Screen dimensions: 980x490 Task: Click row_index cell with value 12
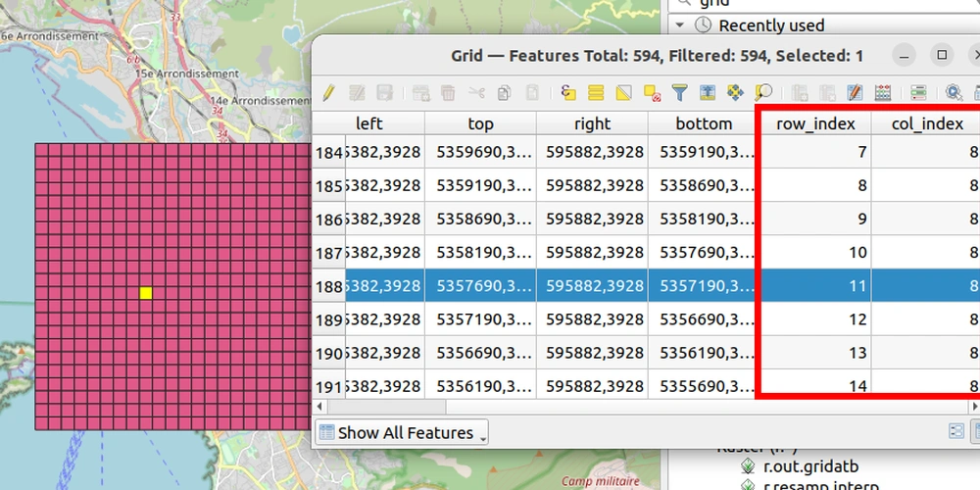815,320
